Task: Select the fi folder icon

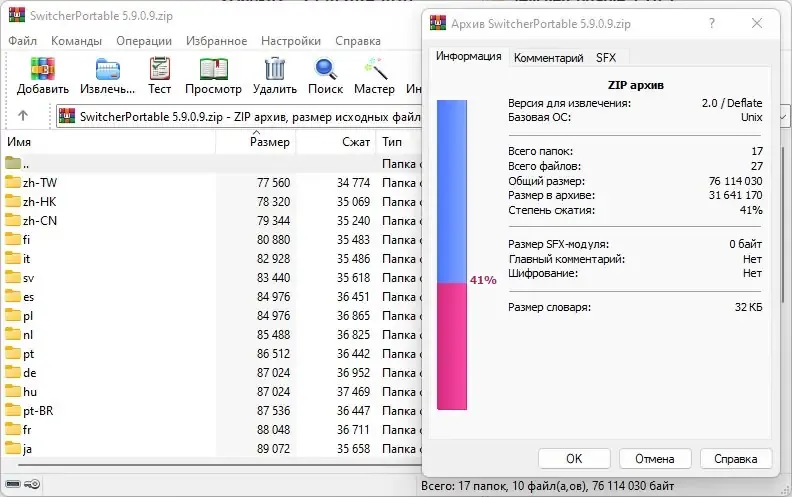Action: click(13, 239)
